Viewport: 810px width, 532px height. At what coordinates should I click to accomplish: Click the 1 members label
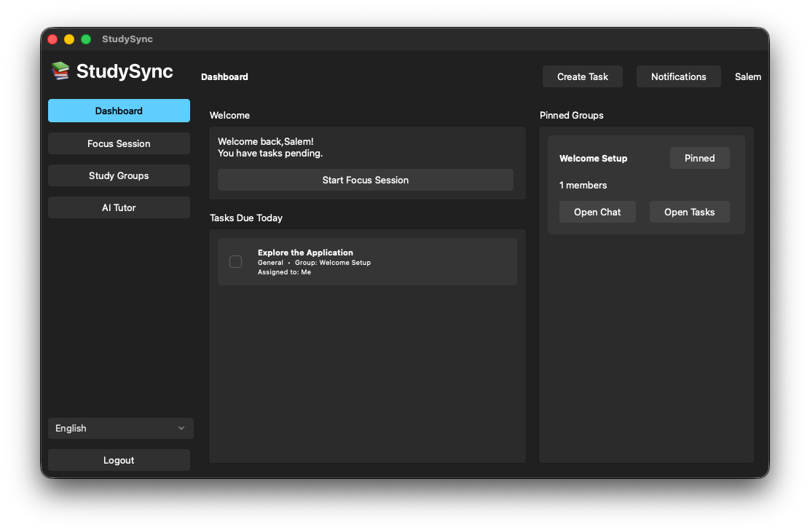tap(583, 185)
